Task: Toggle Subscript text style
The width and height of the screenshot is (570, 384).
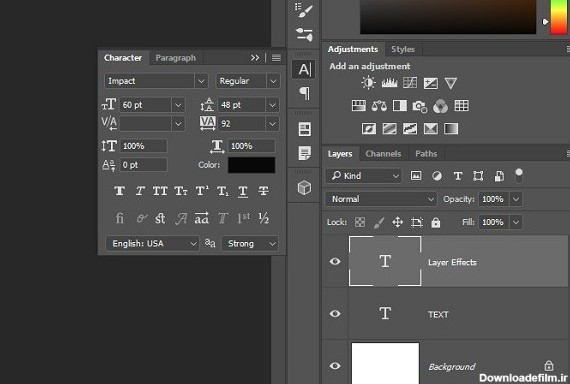Action: pos(222,191)
